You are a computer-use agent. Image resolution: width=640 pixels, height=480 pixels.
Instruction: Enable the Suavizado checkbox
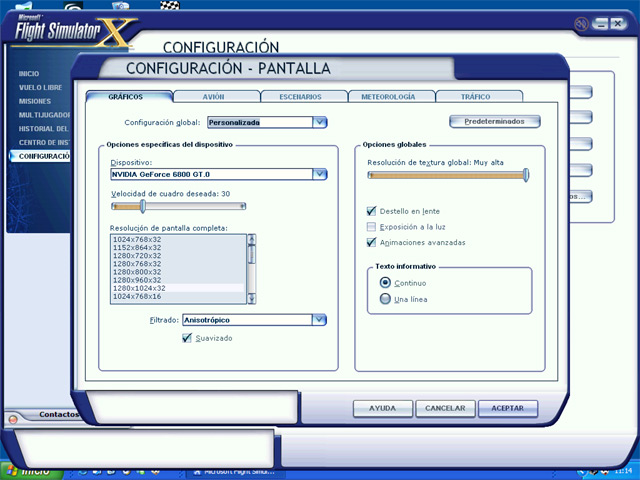(x=187, y=338)
